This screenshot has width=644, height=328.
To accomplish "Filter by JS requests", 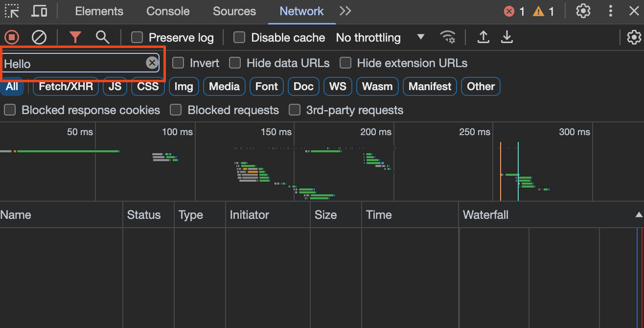I will click(115, 87).
